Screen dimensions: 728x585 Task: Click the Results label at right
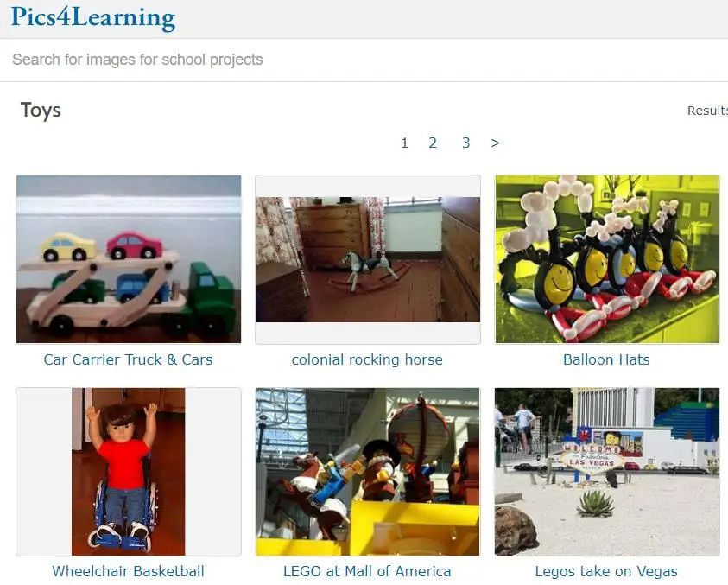click(707, 111)
